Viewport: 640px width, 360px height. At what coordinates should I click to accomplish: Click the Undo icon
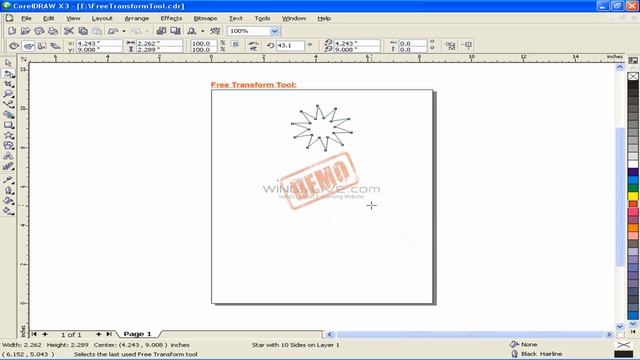coord(113,31)
